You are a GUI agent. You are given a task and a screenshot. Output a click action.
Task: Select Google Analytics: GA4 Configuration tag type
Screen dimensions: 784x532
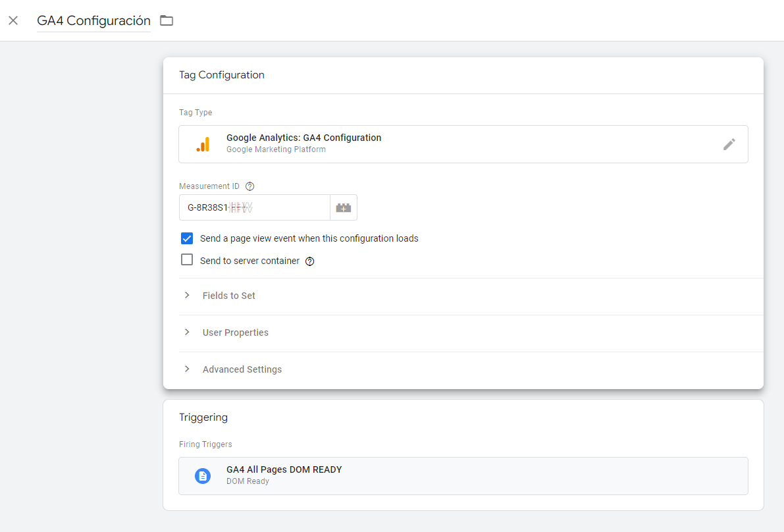pos(463,144)
